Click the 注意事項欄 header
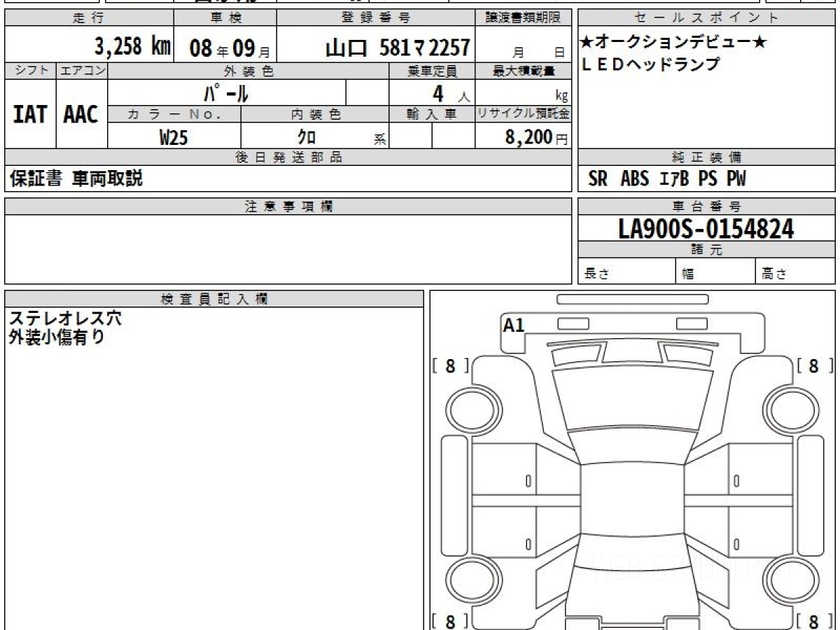840x630 pixels. click(288, 206)
